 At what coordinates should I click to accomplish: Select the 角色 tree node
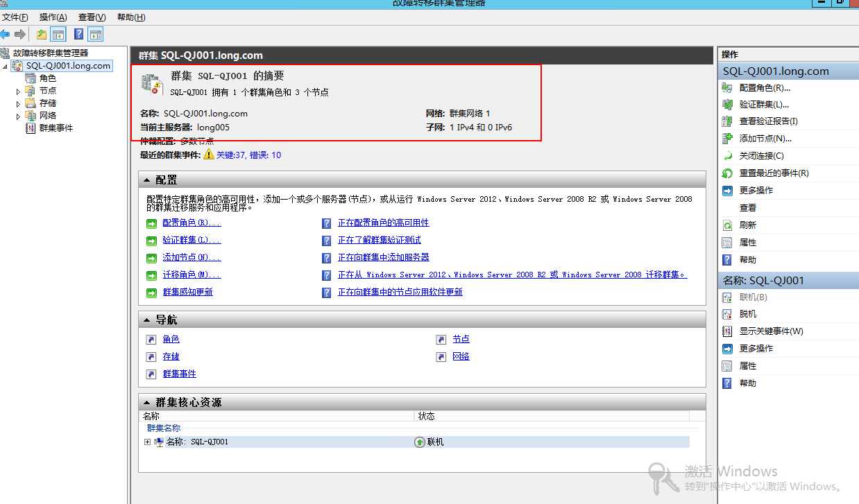tap(48, 78)
